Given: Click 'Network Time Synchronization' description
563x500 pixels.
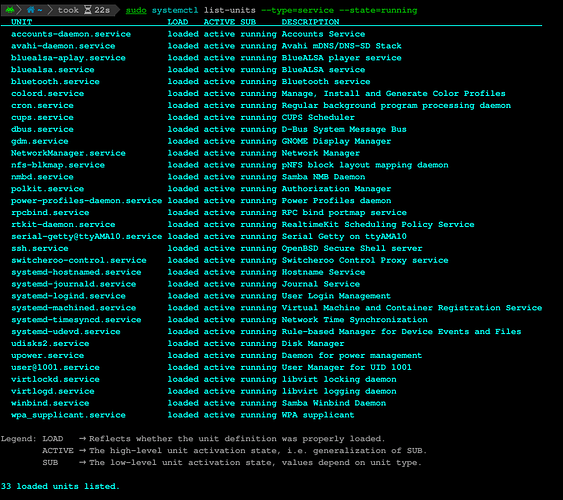Looking at the screenshot, I should [x=354, y=319].
